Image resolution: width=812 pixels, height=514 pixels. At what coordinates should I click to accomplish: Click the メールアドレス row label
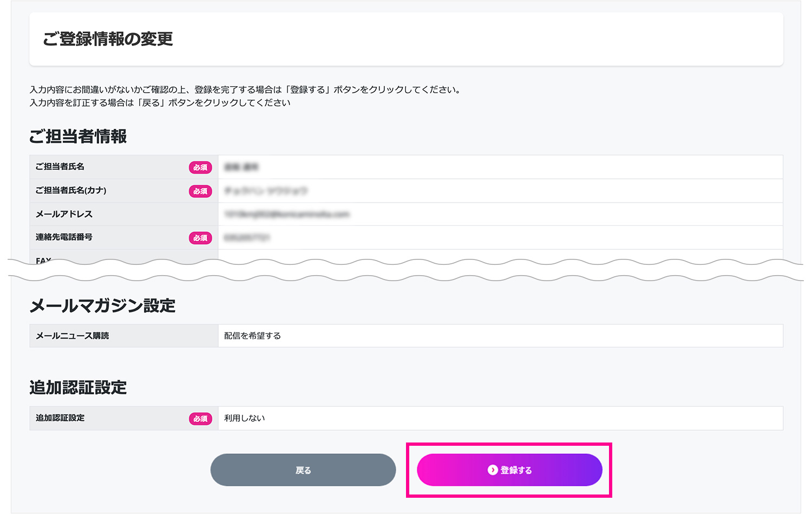(64, 214)
